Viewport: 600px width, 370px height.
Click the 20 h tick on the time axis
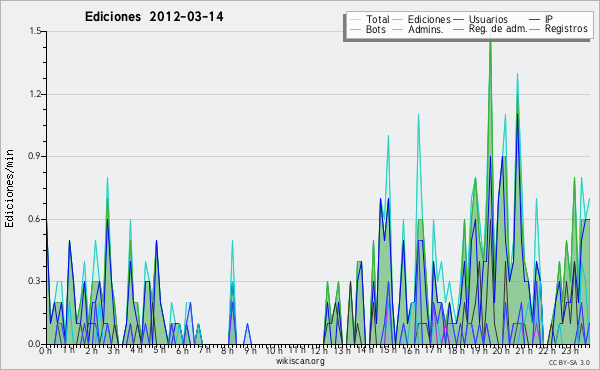(x=500, y=350)
